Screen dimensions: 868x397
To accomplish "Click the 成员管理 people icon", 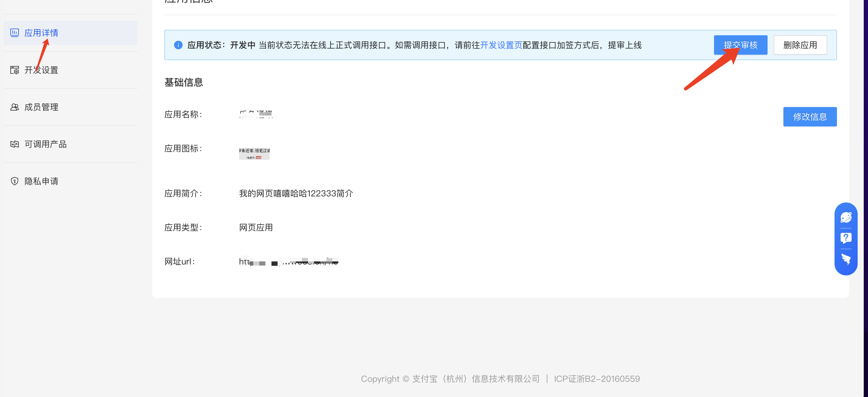I will [15, 107].
